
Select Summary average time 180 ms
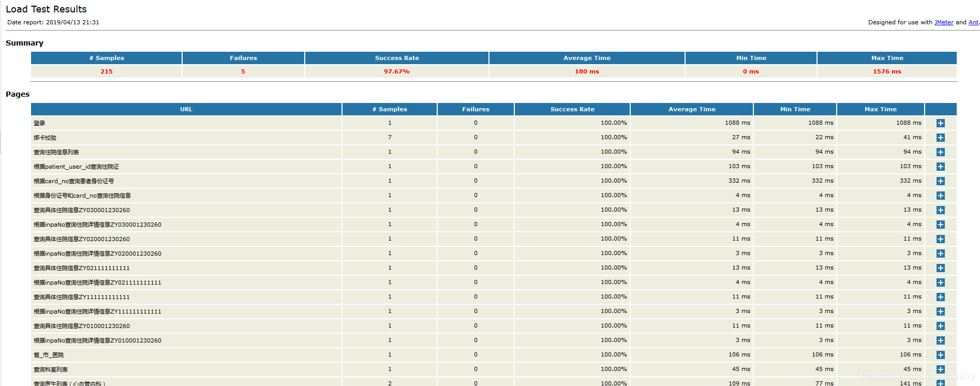pos(587,71)
